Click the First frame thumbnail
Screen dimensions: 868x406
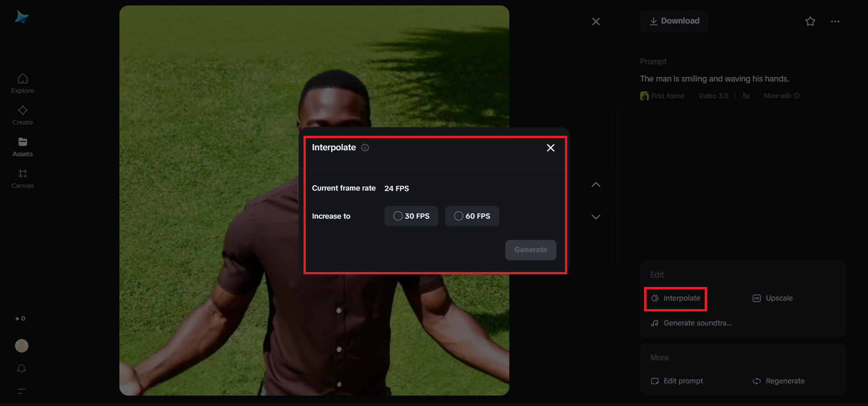[644, 96]
